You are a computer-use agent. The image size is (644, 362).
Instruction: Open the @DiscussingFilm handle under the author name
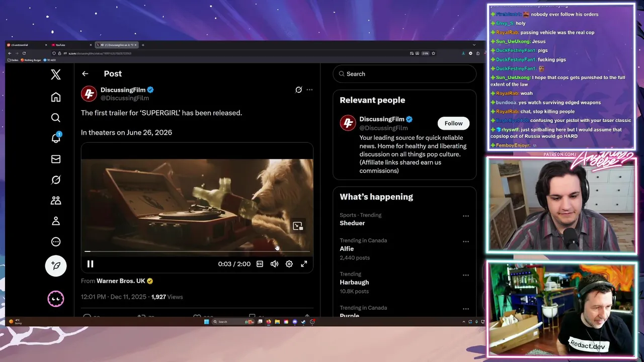[124, 98]
